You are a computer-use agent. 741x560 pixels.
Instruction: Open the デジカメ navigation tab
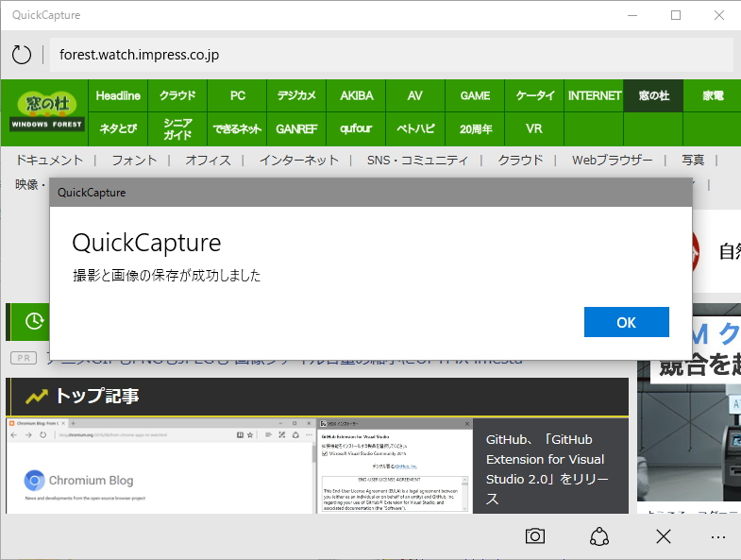[296, 95]
